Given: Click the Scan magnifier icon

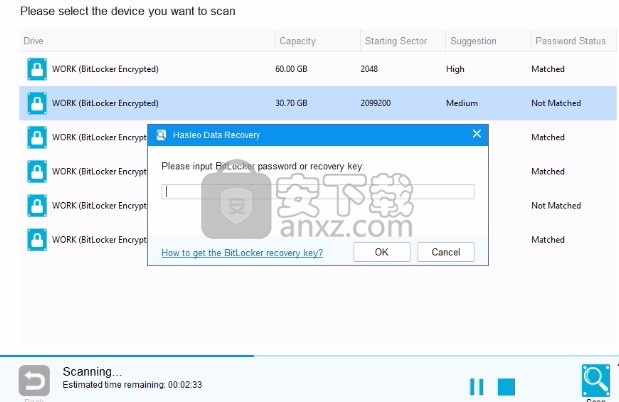Looking at the screenshot, I should click(596, 380).
